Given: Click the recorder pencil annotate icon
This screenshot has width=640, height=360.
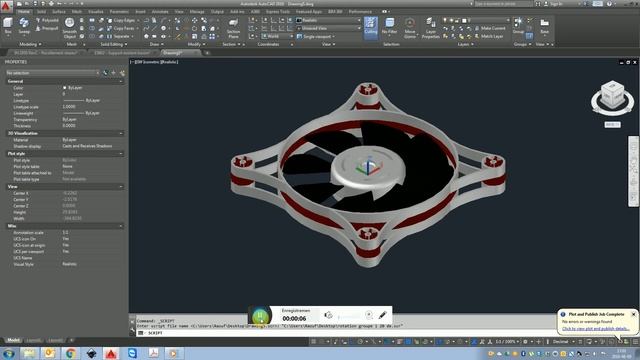Looking at the screenshot, I should coord(382,315).
